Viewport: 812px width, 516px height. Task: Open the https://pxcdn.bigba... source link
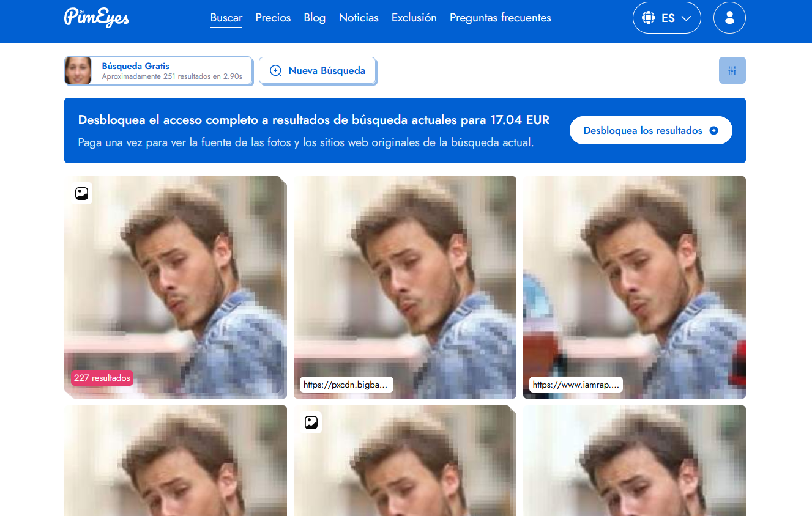click(346, 385)
